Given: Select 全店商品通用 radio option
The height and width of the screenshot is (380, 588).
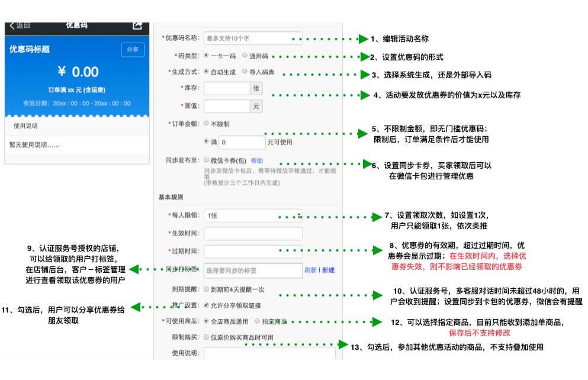Looking at the screenshot, I should 206,321.
